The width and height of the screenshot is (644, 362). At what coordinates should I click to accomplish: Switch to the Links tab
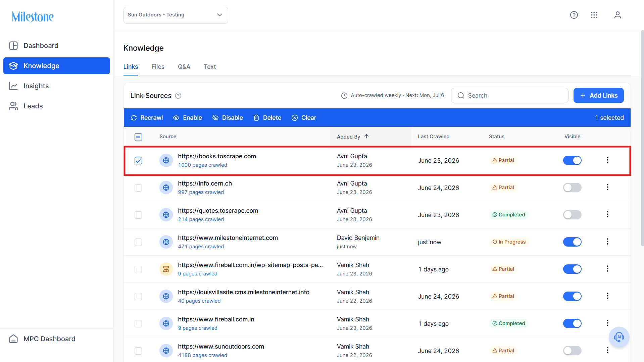pyautogui.click(x=131, y=67)
